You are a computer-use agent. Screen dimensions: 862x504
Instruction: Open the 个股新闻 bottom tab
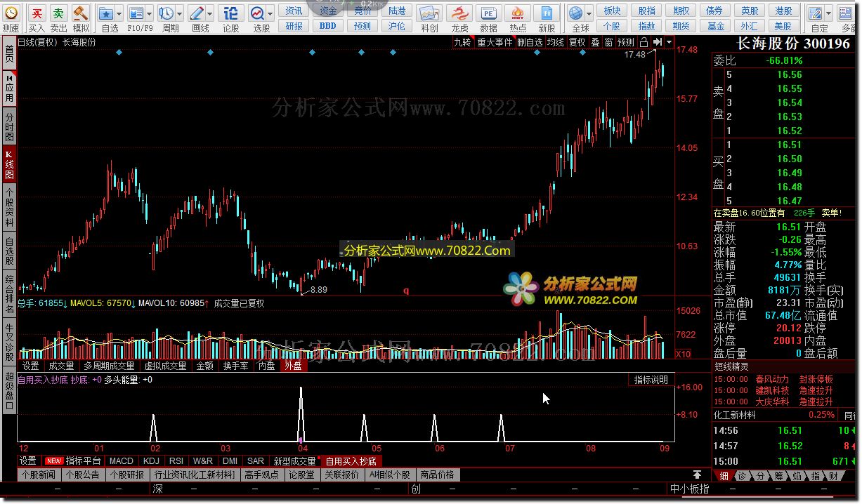pos(38,475)
